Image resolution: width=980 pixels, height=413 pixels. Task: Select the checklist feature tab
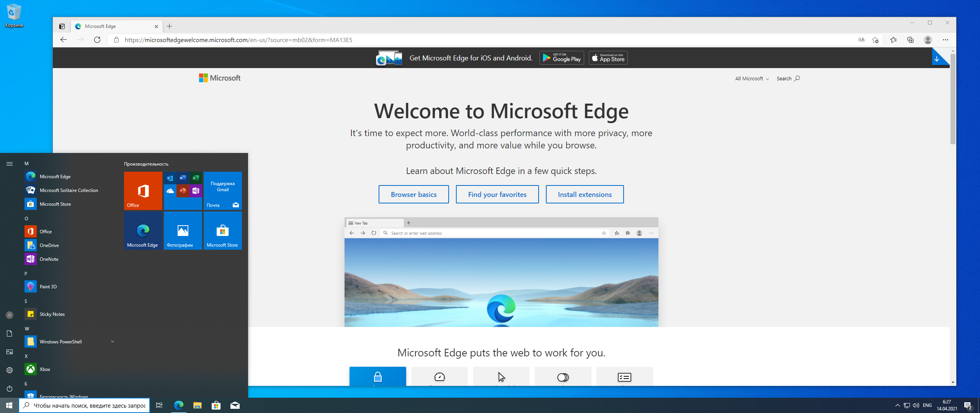coord(625,376)
